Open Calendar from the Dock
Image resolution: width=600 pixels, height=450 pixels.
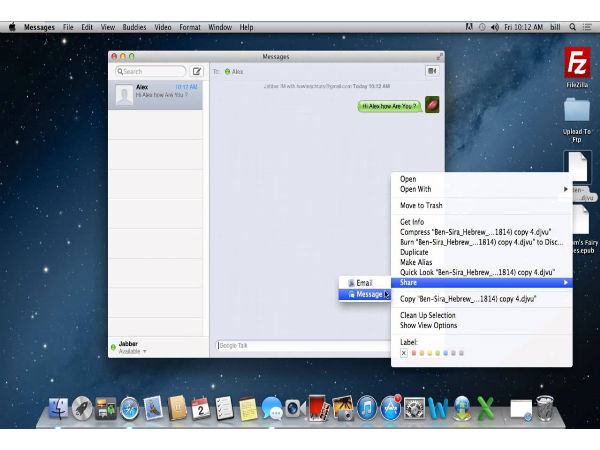tap(200, 408)
